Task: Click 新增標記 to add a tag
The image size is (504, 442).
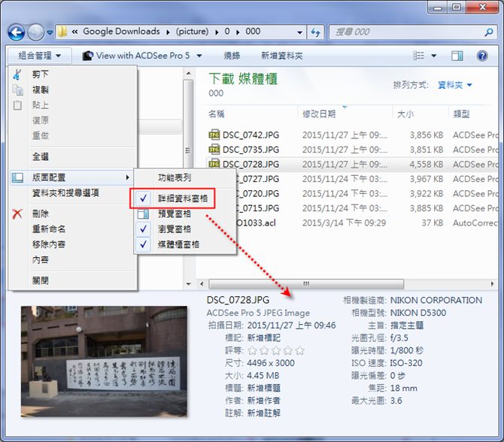Action: coord(263,338)
